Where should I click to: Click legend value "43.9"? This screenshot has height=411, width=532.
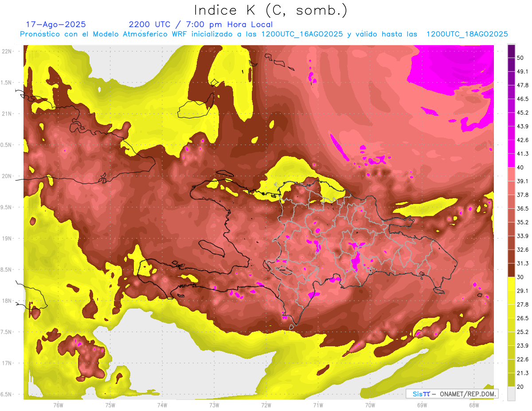[523, 126]
